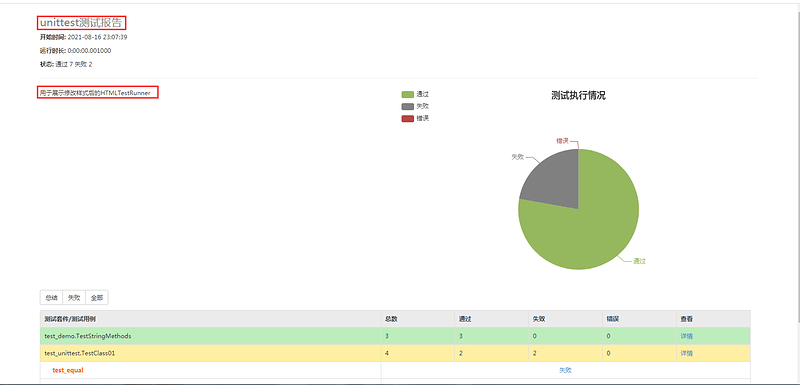Viewport: 800px width, 385px height.
Task: Toggle the gray 失败 legend swatch
Action: coord(408,107)
